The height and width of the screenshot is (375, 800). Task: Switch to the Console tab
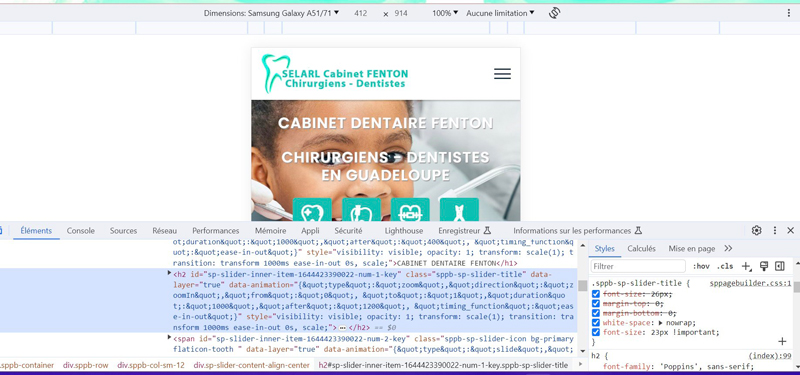point(81,231)
